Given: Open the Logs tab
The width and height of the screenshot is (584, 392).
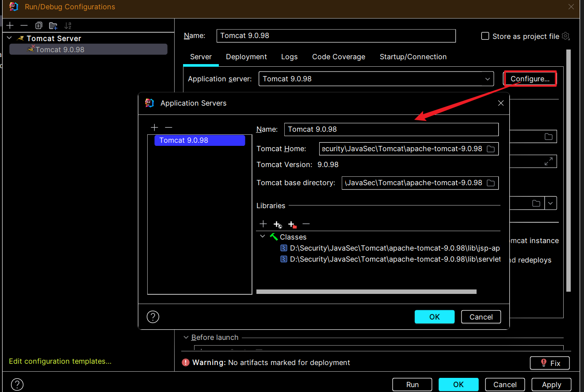Looking at the screenshot, I should (289, 57).
